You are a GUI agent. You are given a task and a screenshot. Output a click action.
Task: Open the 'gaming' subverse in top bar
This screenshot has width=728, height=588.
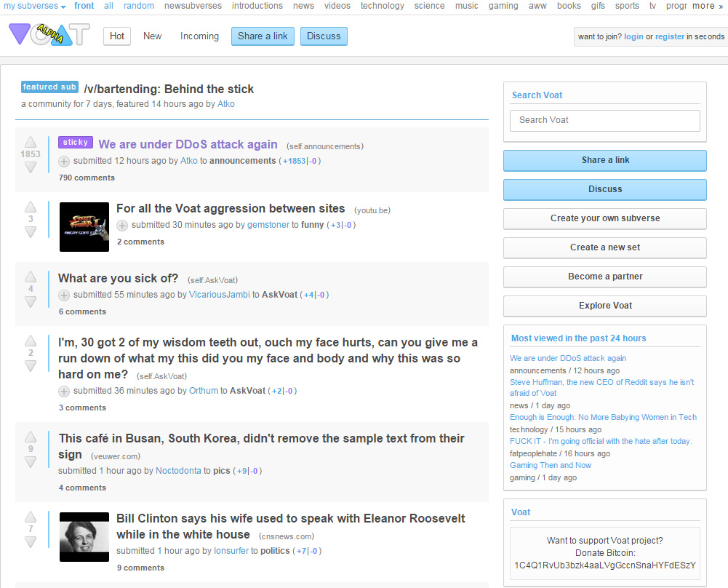(503, 6)
